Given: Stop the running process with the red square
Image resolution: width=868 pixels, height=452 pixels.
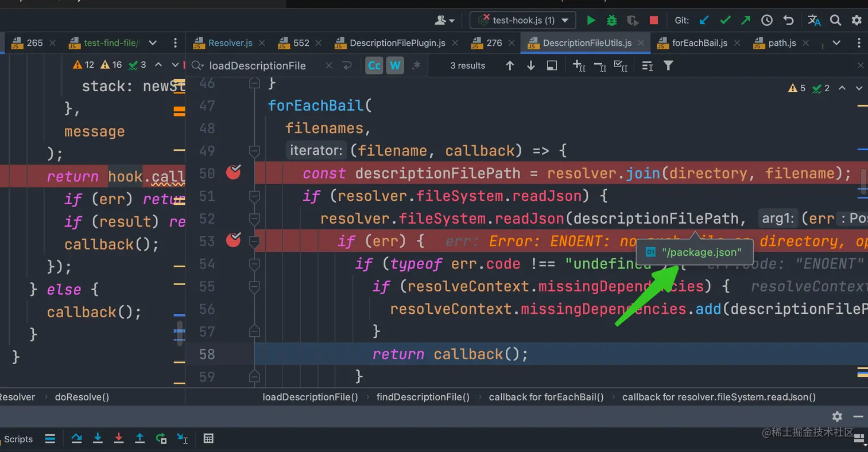Looking at the screenshot, I should point(653,21).
